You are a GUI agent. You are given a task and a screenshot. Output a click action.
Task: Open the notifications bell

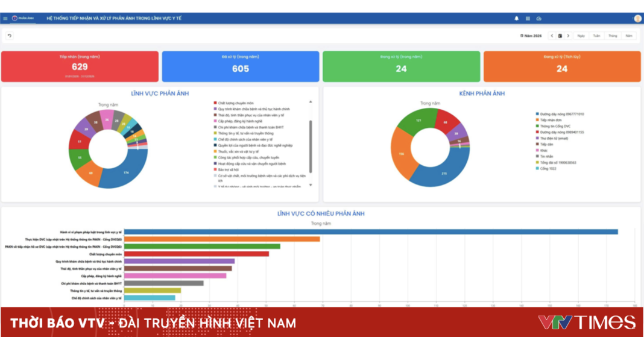pos(516,19)
